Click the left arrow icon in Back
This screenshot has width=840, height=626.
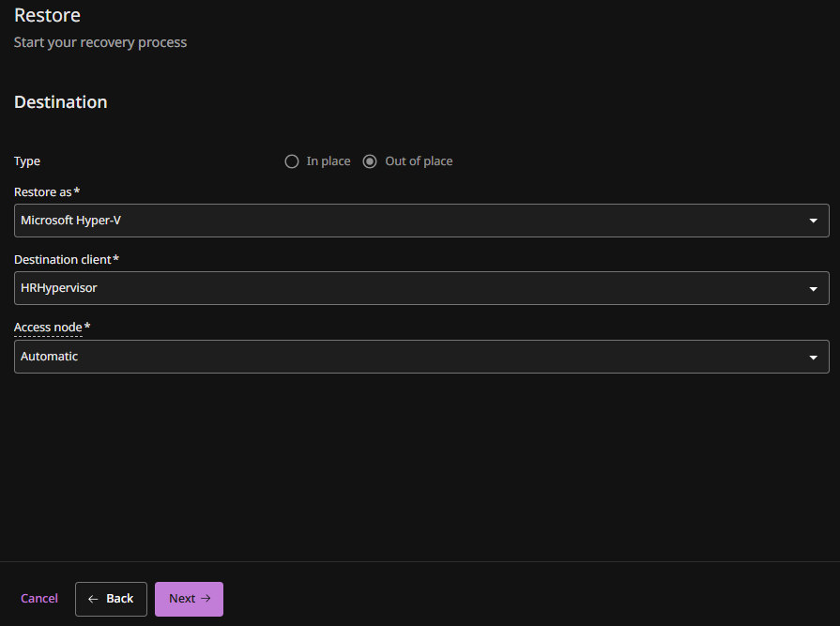click(93, 599)
